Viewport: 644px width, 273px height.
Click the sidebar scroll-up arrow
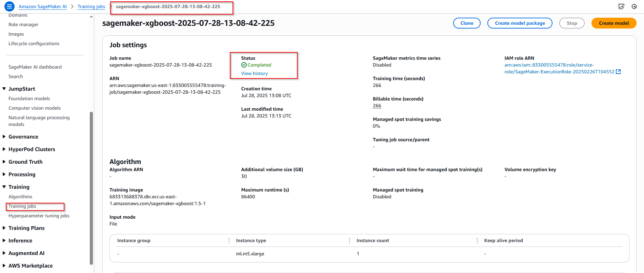click(x=91, y=17)
